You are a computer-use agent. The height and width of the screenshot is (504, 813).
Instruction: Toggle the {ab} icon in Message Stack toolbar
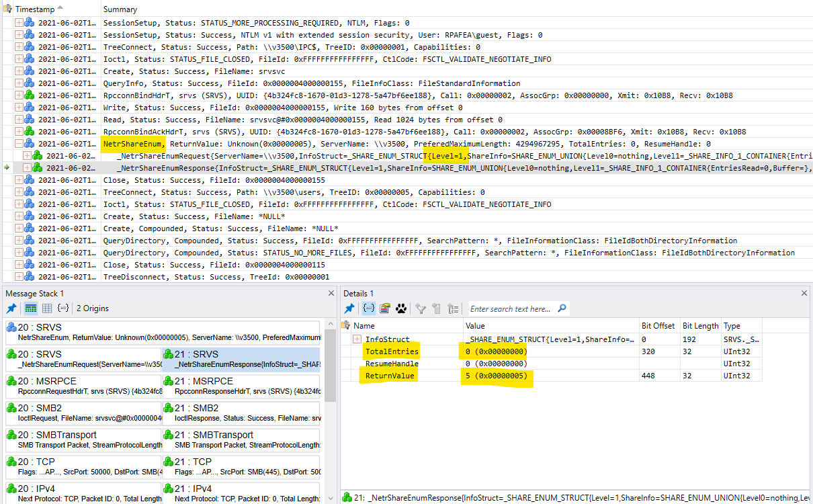(63, 308)
